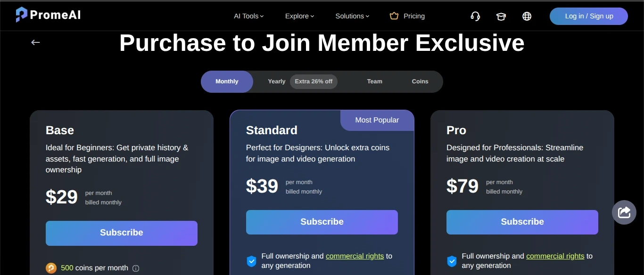Open customer support headset icon
The height and width of the screenshot is (275, 644).
pyautogui.click(x=475, y=16)
